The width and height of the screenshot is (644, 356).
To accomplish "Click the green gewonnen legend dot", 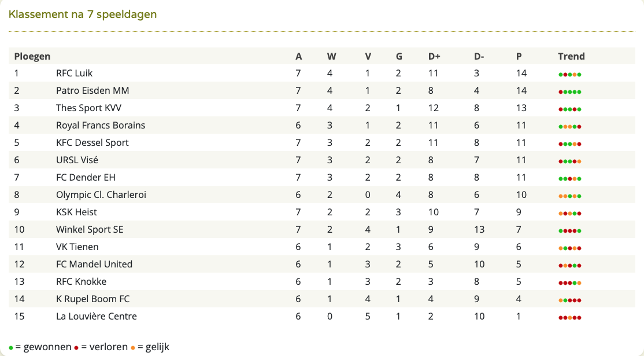I will [x=11, y=348].
